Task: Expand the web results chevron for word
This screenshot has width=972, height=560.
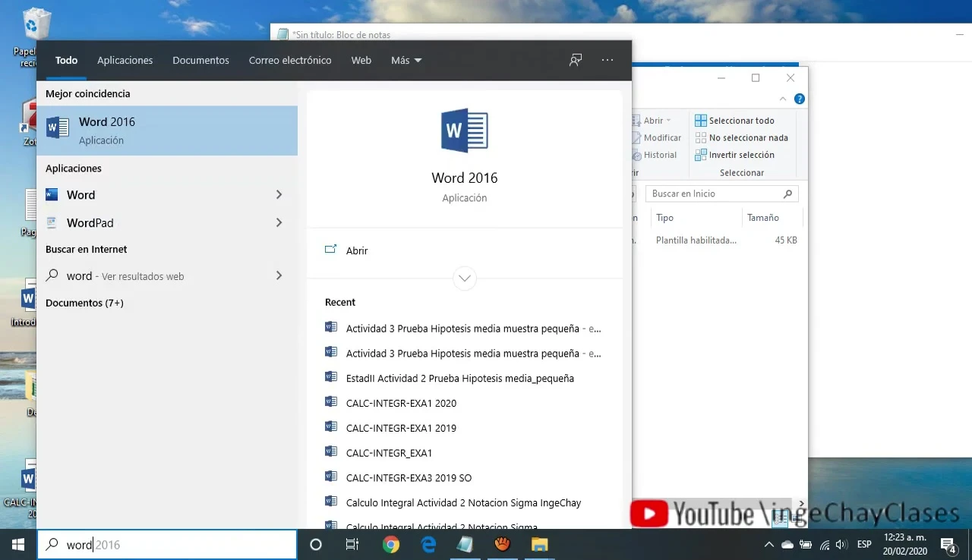Action: [x=279, y=276]
